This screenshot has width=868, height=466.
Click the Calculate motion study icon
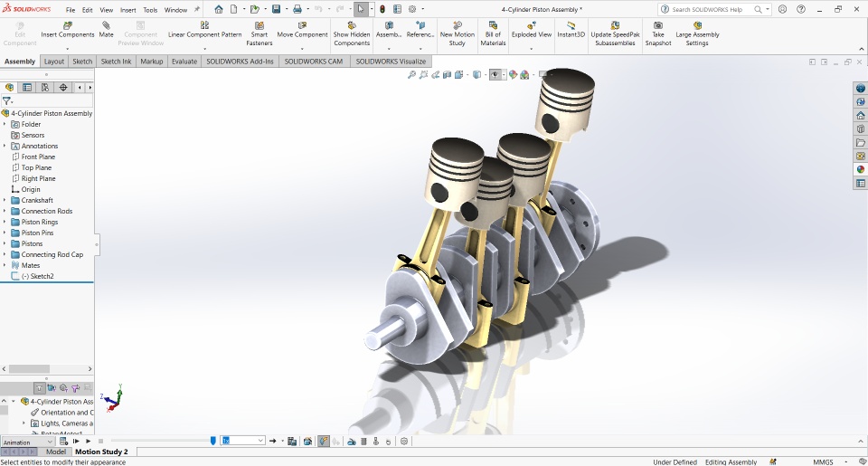tap(63, 441)
